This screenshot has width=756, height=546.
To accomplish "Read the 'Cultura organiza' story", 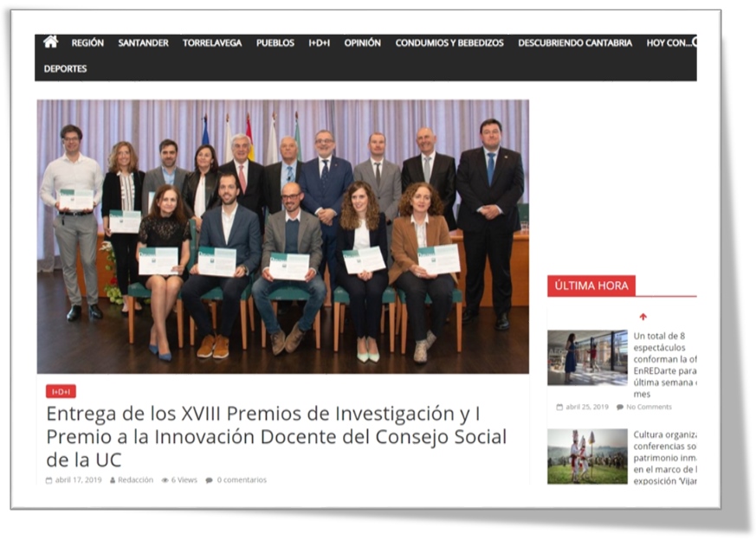I will tap(665, 458).
